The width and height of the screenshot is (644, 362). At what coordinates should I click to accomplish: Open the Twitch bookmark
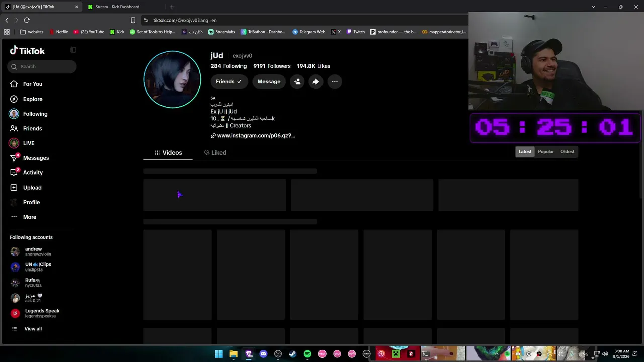pos(355,32)
